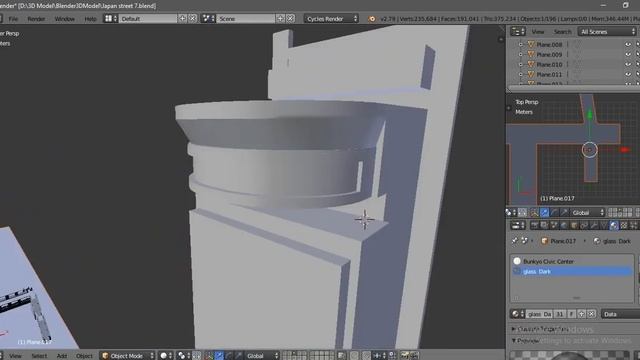
Task: Open the scene browser icon beside Scene
Action: tap(208, 18)
